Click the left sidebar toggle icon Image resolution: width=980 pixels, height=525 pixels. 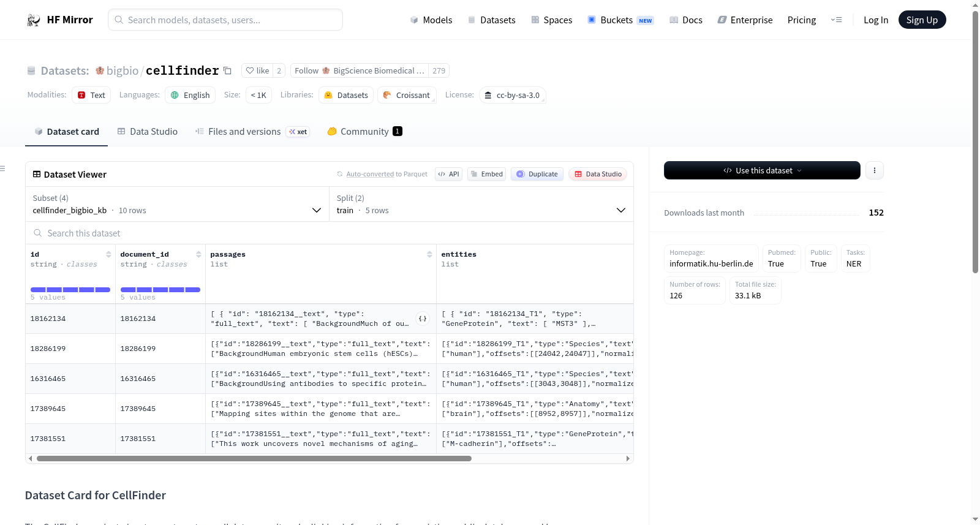click(2, 168)
